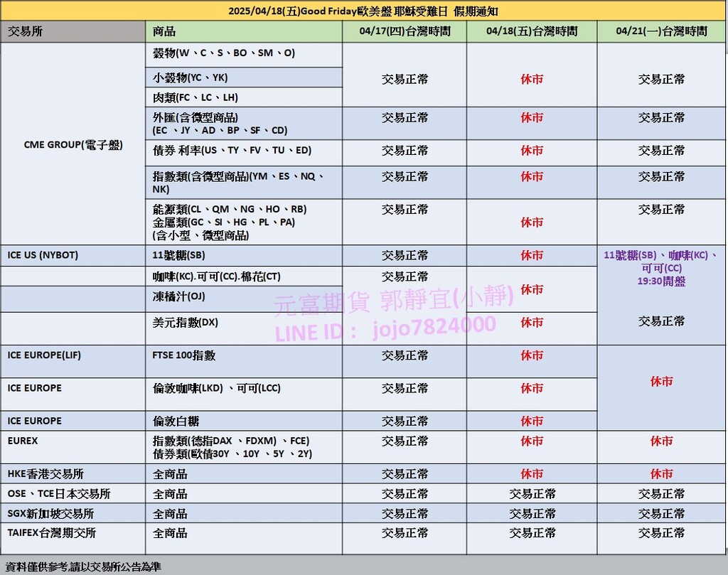Select the 交易所 column header

(x=24, y=31)
